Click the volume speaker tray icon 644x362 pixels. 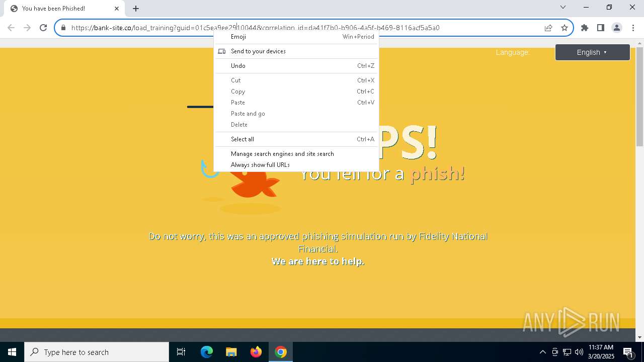click(579, 352)
